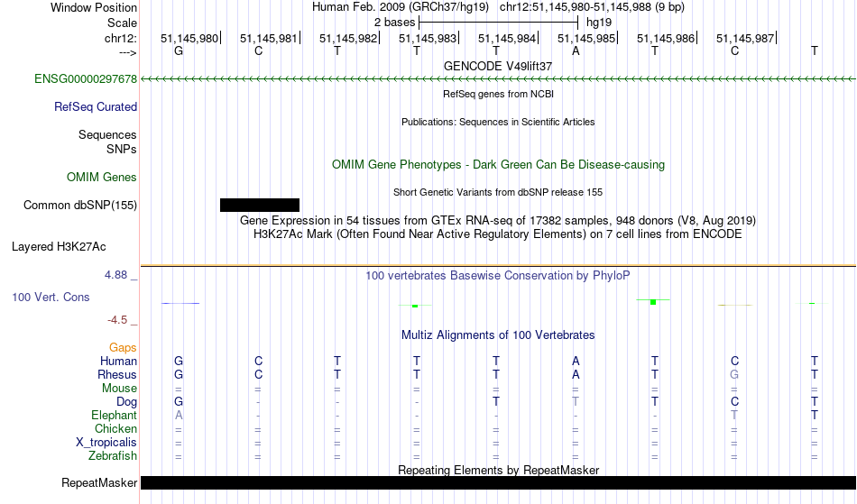The height and width of the screenshot is (504, 857).
Task: Click the A base in the Elephant row
Action: pyautogui.click(x=179, y=415)
